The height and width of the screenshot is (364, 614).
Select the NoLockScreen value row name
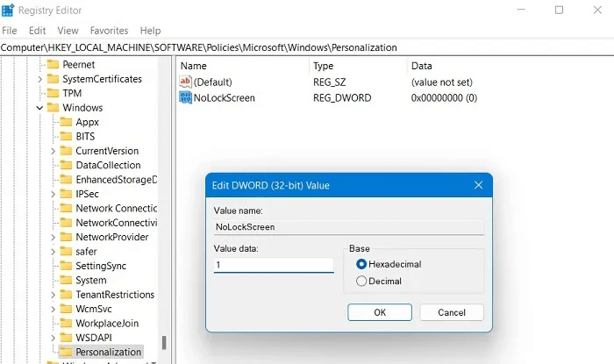(x=224, y=98)
